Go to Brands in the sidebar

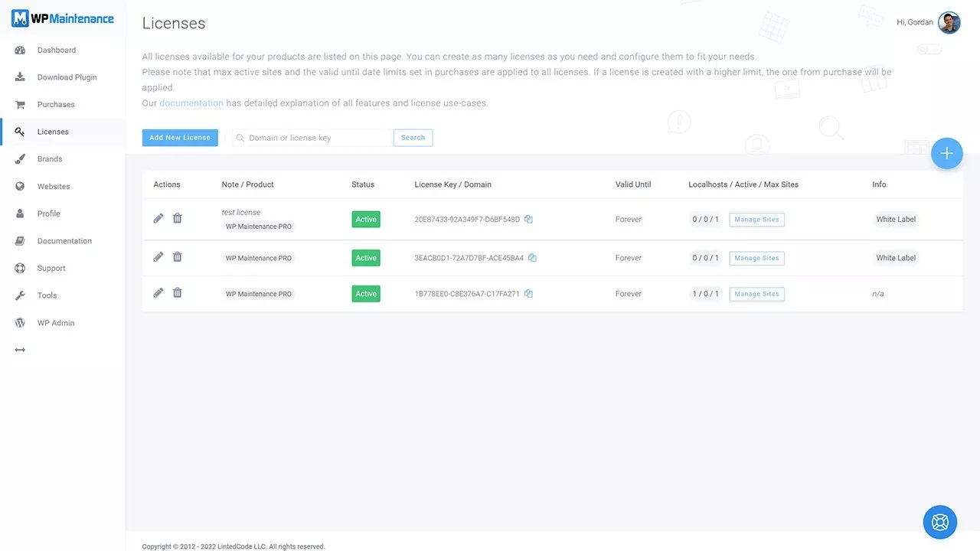pyautogui.click(x=50, y=159)
